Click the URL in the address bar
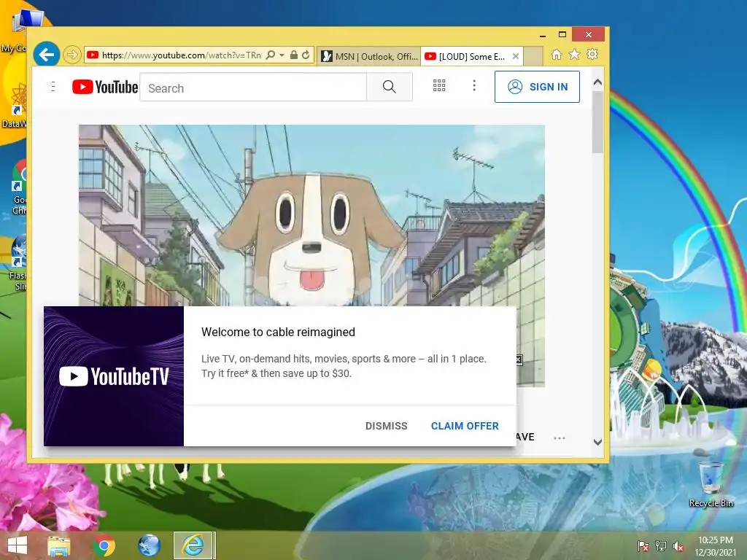This screenshot has width=747, height=560. (181, 55)
